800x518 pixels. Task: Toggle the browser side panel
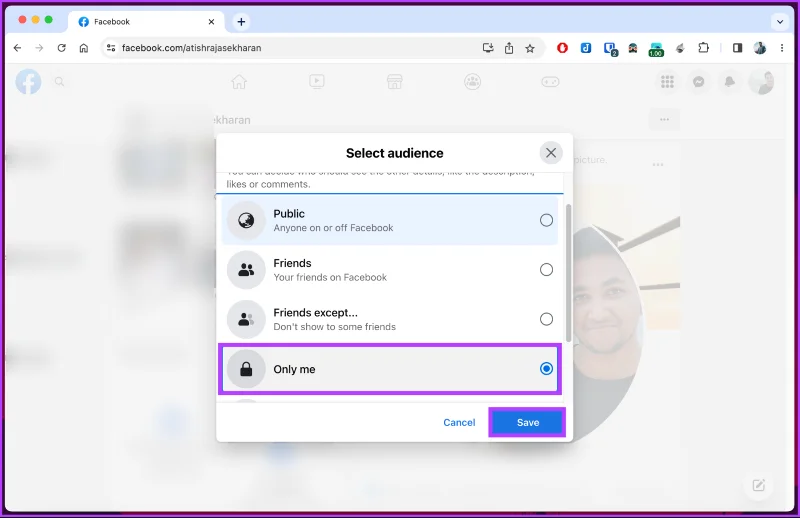point(737,48)
